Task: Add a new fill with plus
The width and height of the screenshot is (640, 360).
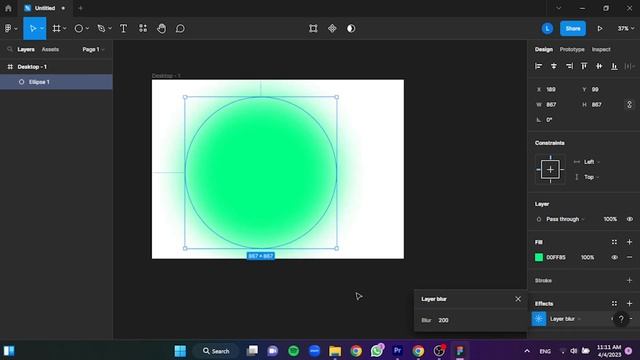Action: click(629, 242)
